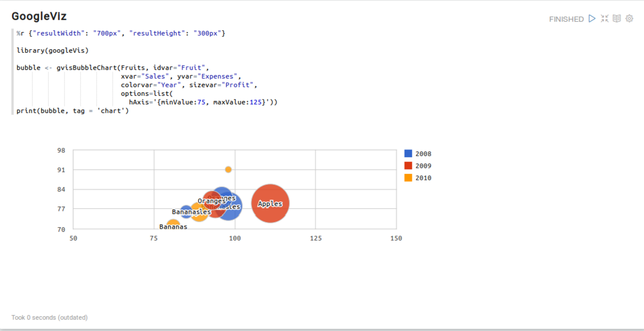Screen dimensions: 644x331
Task: Click the "Took 0 seconds (outdated)" text
Action: click(50, 318)
